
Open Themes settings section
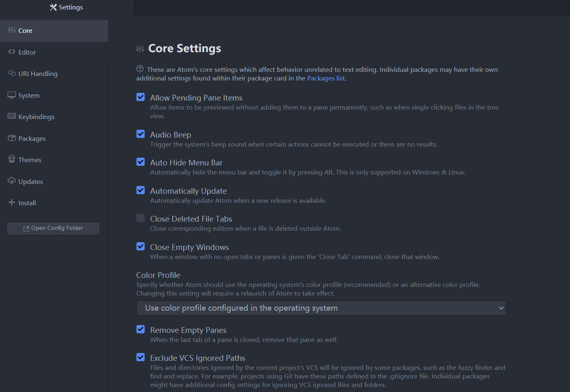[x=54, y=160]
